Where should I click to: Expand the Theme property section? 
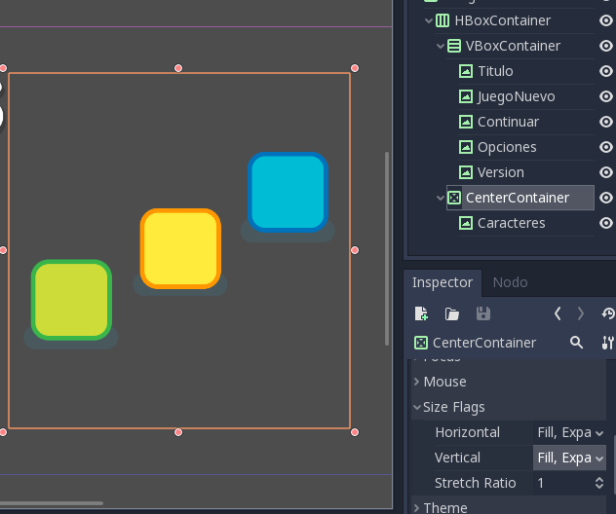point(417,508)
